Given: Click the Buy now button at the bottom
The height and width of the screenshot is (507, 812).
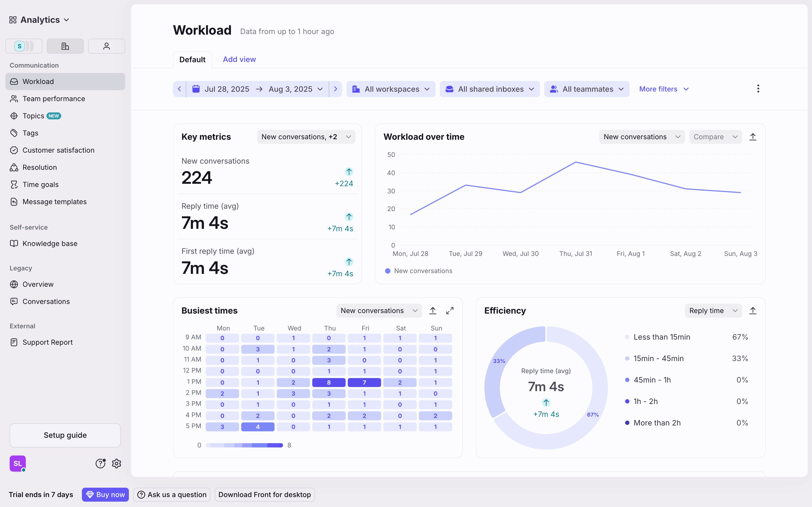Looking at the screenshot, I should point(105,494).
